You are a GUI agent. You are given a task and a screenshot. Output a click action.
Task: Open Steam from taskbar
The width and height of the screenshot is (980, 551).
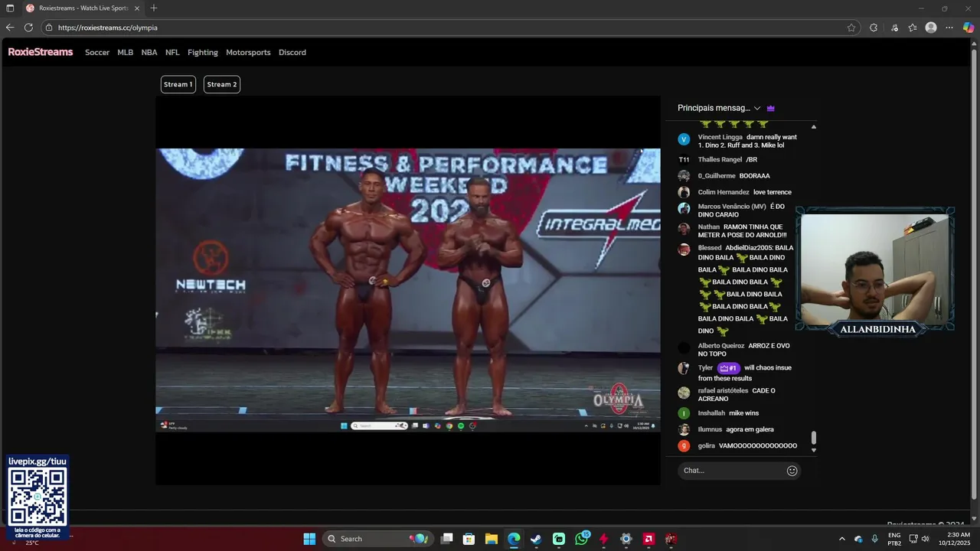tap(536, 539)
